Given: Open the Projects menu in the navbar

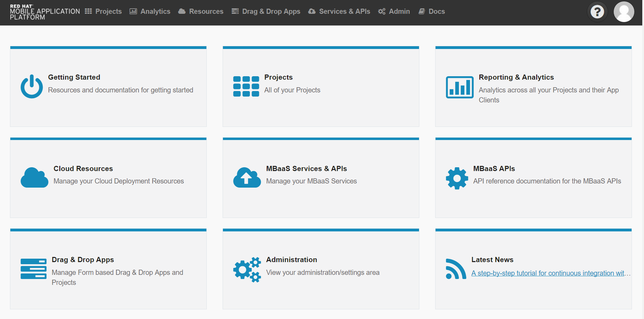Looking at the screenshot, I should pyautogui.click(x=103, y=11).
